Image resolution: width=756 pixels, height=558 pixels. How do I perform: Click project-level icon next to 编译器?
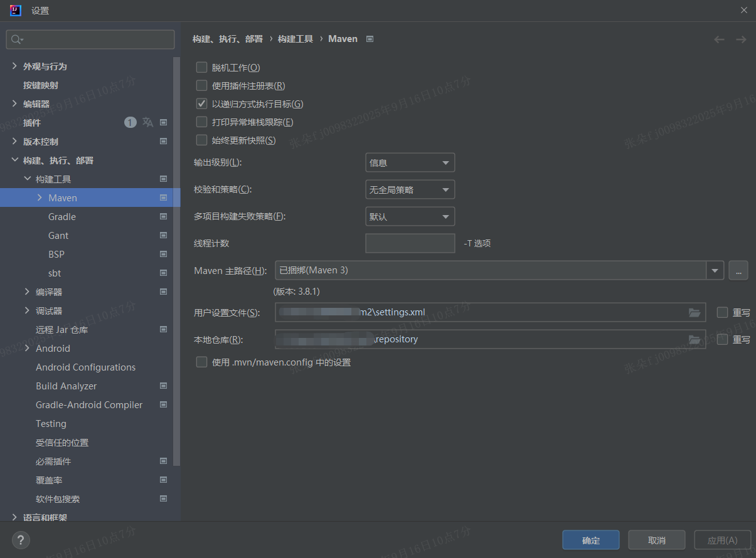(x=163, y=292)
